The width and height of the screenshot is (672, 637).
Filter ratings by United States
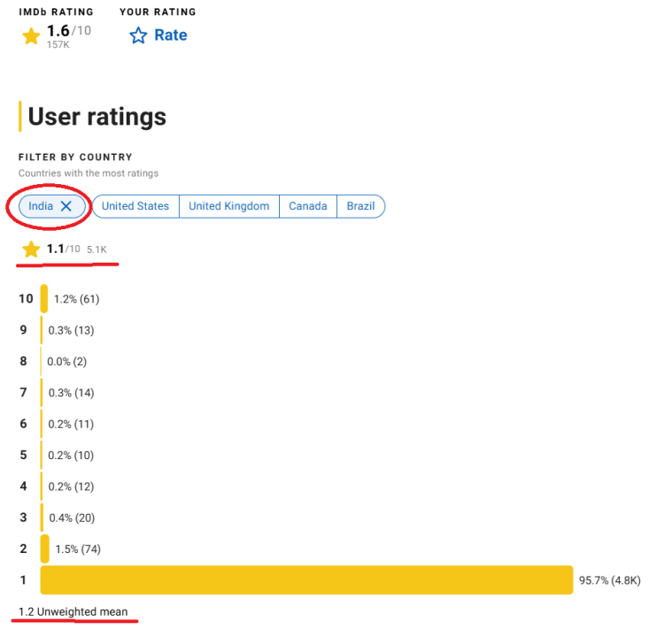pyautogui.click(x=135, y=206)
